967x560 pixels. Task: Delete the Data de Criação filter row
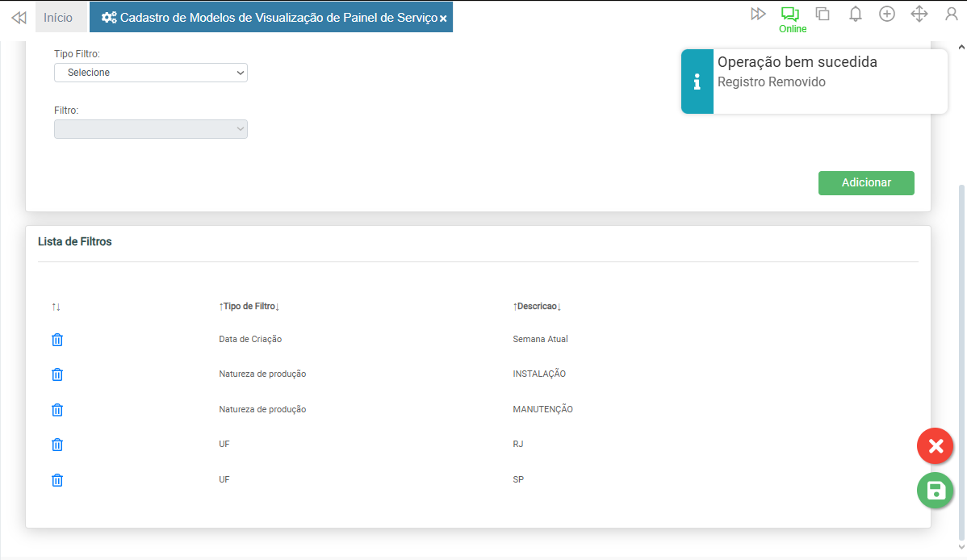[x=57, y=340]
